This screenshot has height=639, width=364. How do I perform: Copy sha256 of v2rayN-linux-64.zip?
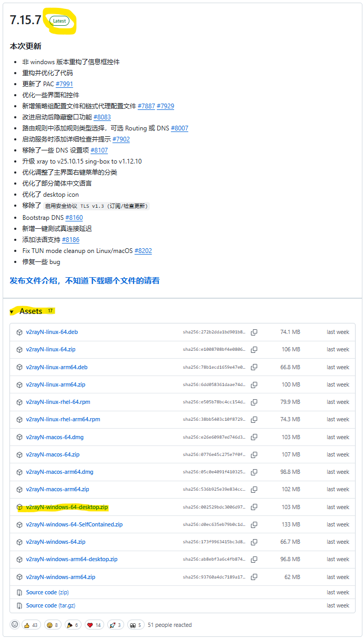pyautogui.click(x=254, y=350)
